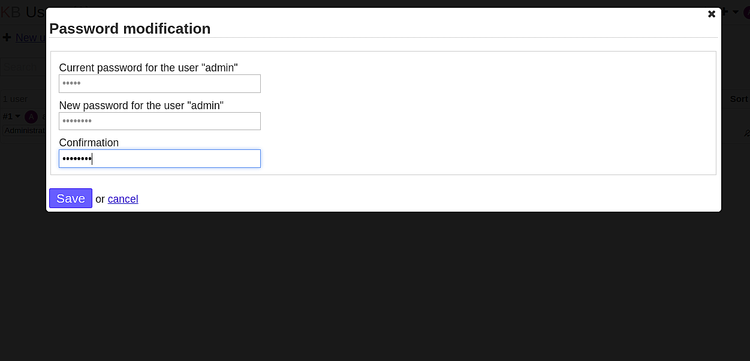
Task: Click the round "A" avatar in user row
Action: click(31, 117)
